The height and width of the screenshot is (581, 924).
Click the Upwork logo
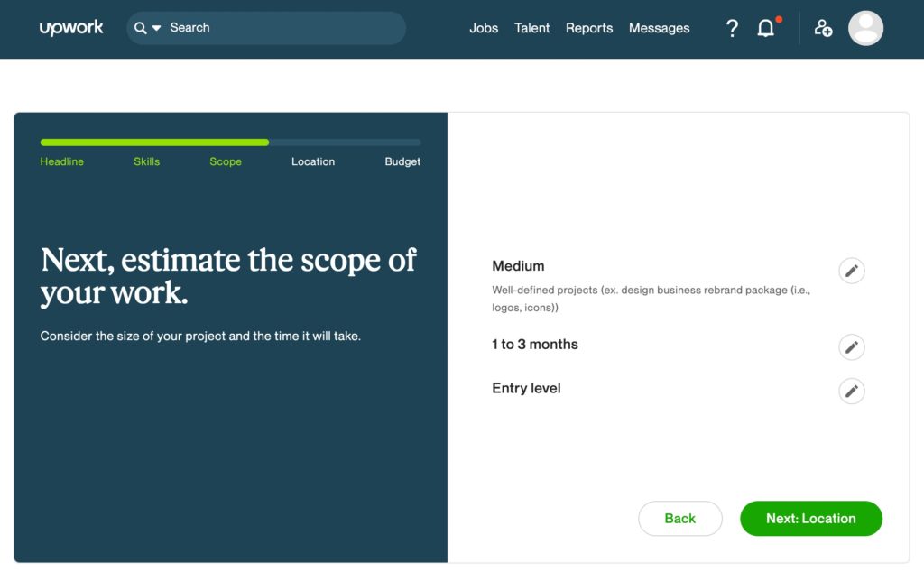(x=71, y=28)
